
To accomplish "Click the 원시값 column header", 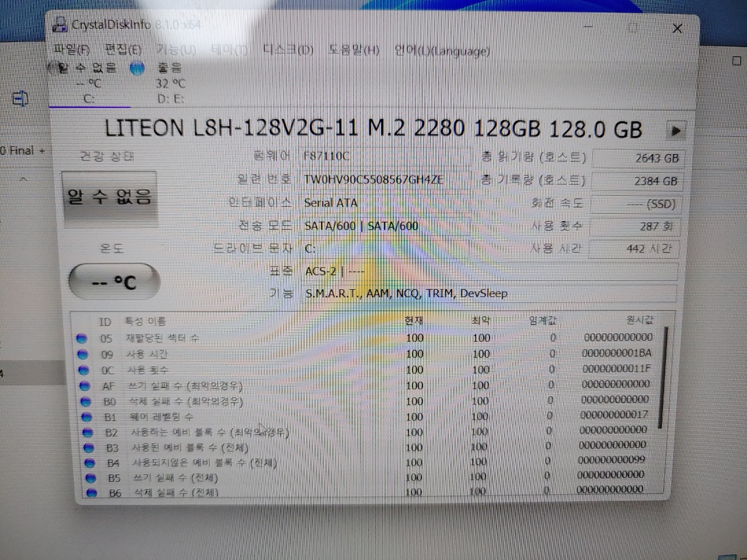I will pyautogui.click(x=640, y=320).
